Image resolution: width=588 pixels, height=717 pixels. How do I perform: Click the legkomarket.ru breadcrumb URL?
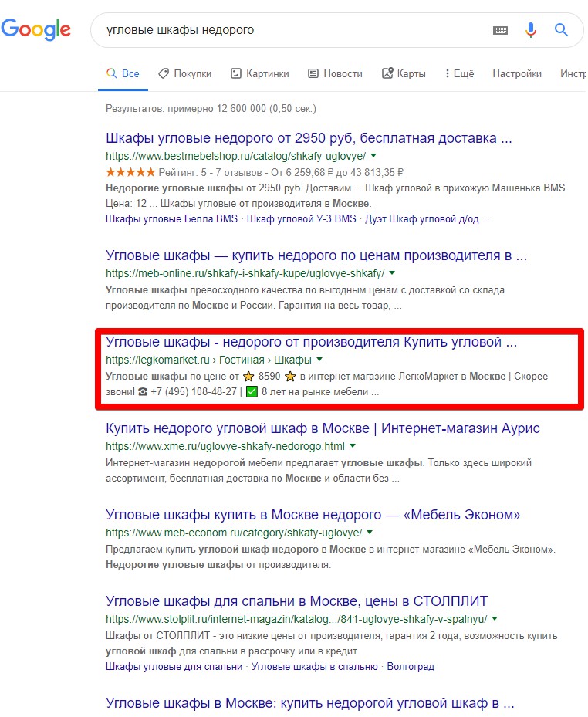click(x=208, y=360)
